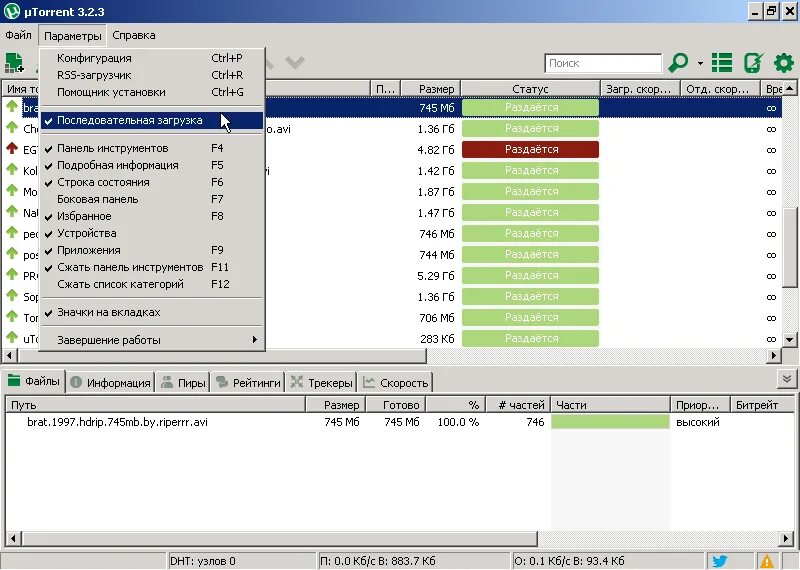Sort files by # частей column header
Screen dimensions: 800x570
[518, 405]
